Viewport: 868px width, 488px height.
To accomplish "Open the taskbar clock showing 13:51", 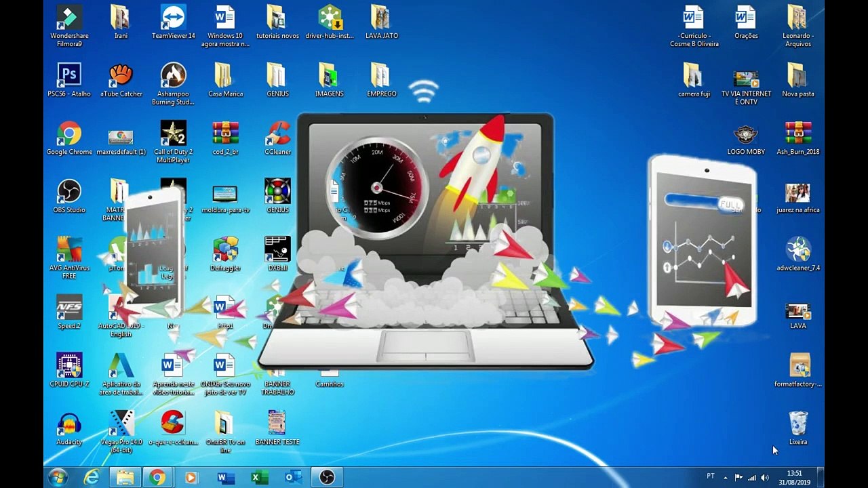I will (x=794, y=478).
